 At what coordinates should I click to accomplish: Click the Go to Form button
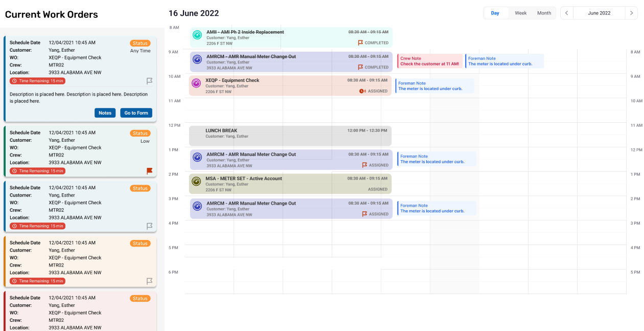tap(136, 113)
